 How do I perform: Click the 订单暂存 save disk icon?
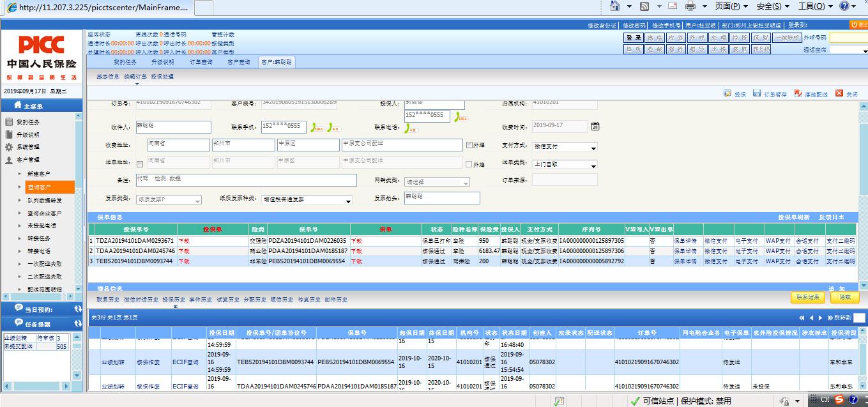click(x=757, y=93)
